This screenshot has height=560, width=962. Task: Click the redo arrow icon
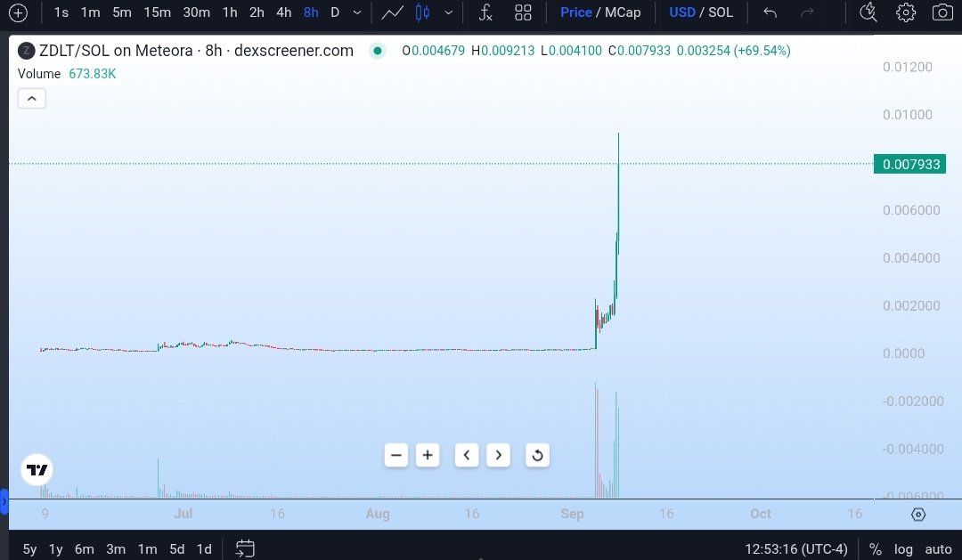(807, 12)
